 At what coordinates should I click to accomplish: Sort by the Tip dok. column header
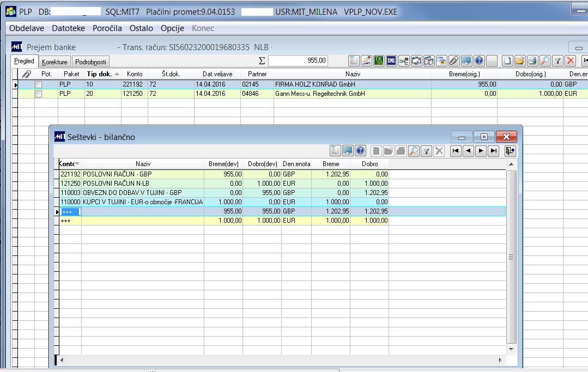(103, 74)
